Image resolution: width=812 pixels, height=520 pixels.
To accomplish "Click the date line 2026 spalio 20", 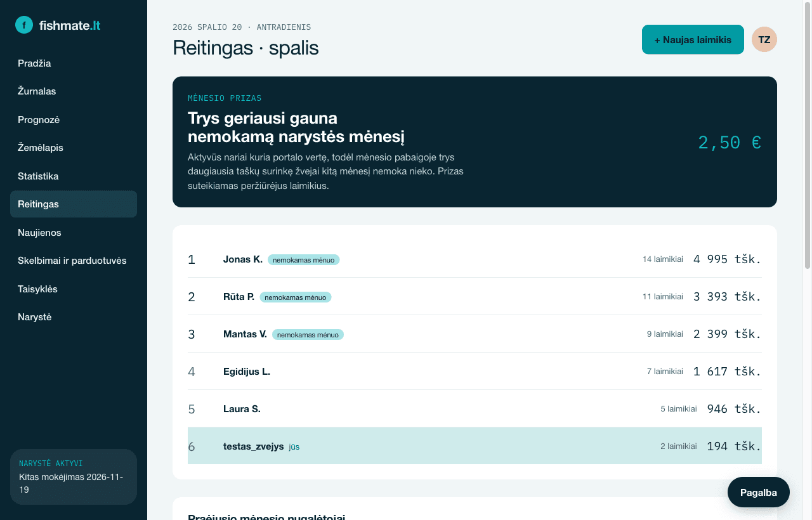I will coord(242,27).
